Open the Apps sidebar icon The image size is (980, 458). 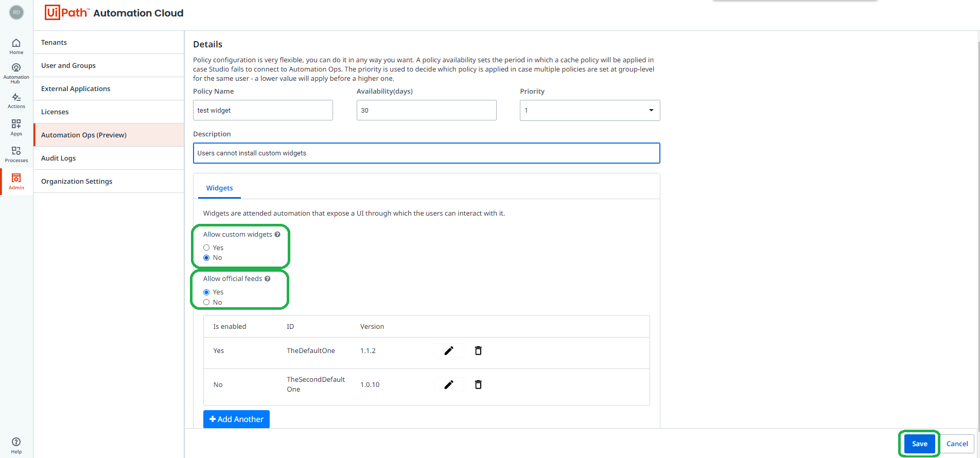coord(16,128)
